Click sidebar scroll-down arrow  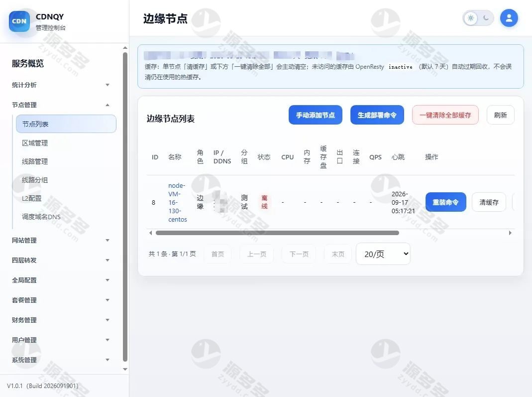125,369
